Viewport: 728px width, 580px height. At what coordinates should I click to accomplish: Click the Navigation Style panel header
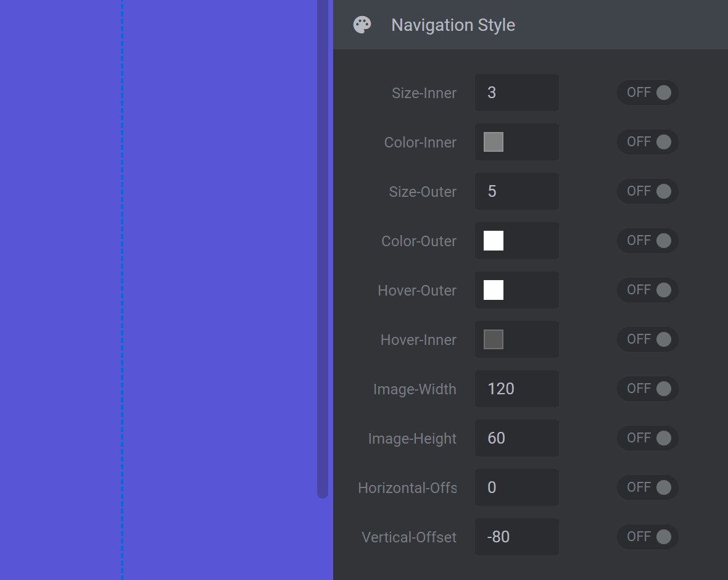click(x=530, y=25)
